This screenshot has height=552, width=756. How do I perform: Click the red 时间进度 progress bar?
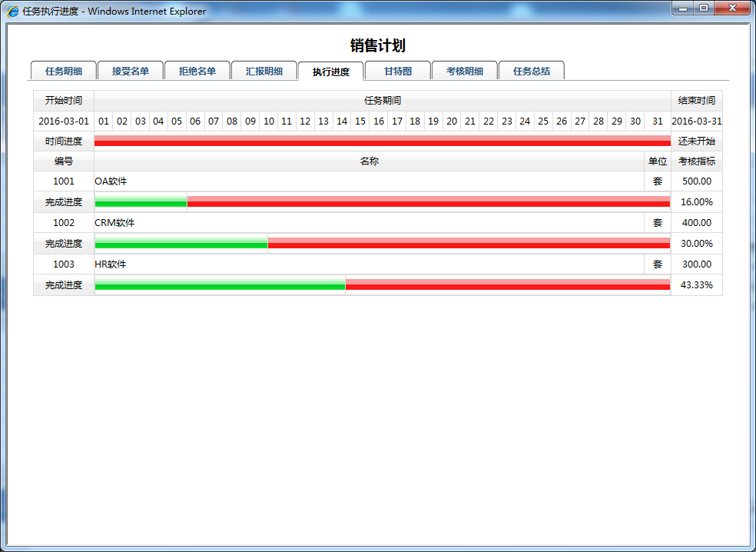click(382, 141)
